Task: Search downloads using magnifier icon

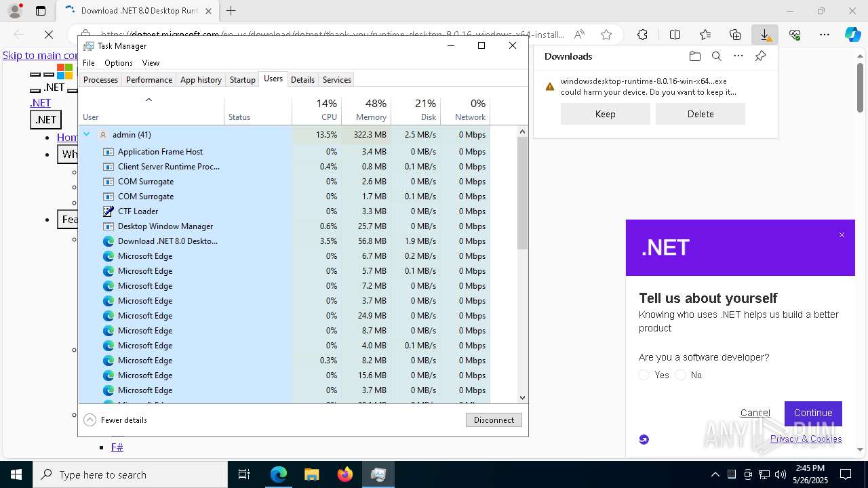Action: pos(716,56)
